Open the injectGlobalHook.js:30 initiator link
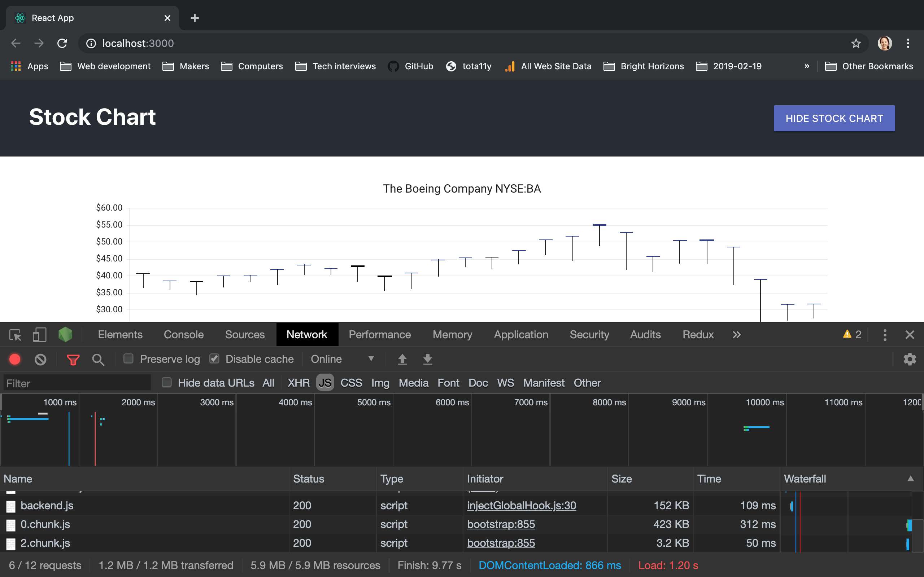The image size is (924, 577). pos(522,506)
